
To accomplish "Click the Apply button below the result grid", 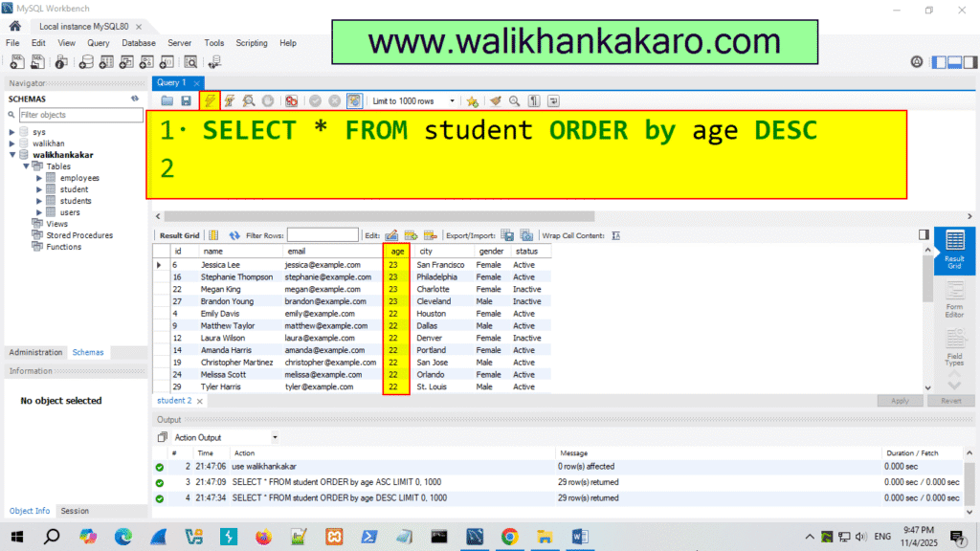I will click(x=900, y=401).
